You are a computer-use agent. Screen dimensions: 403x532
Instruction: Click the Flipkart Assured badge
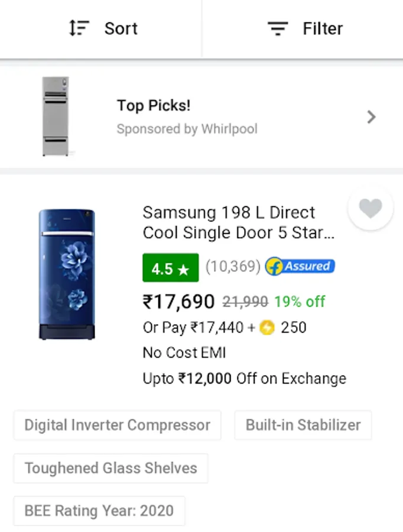coord(300,266)
